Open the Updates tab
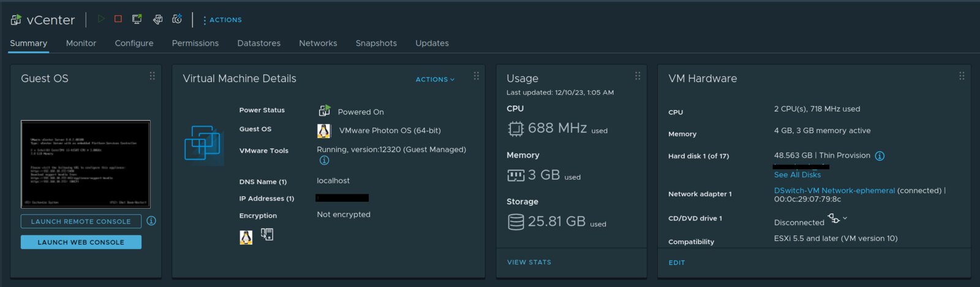This screenshot has width=980, height=287. [432, 44]
